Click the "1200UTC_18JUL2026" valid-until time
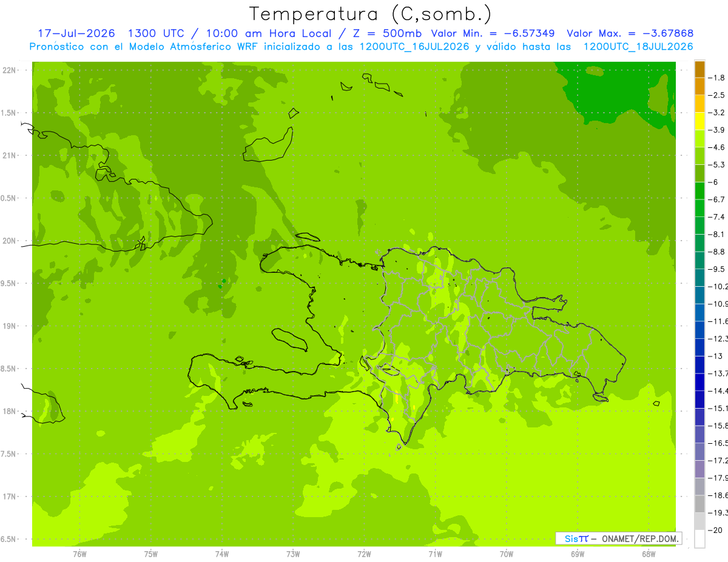Image resolution: width=728 pixels, height=562 pixels. point(638,47)
